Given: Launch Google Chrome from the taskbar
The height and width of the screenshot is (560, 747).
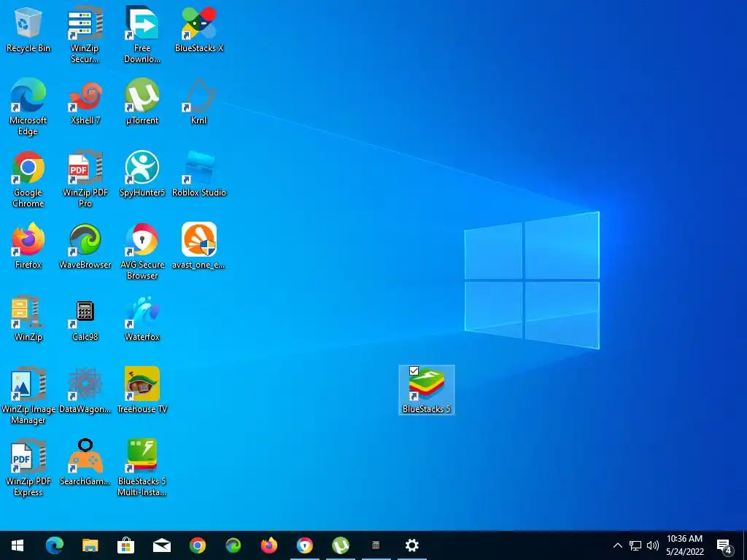Looking at the screenshot, I should click(x=197, y=545).
